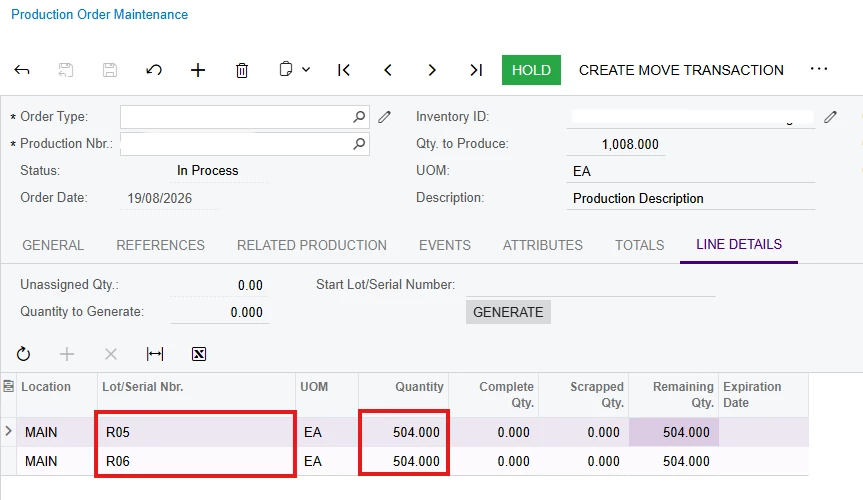This screenshot has width=863, height=500.
Task: Jump to the last record icon
Action: tap(476, 70)
